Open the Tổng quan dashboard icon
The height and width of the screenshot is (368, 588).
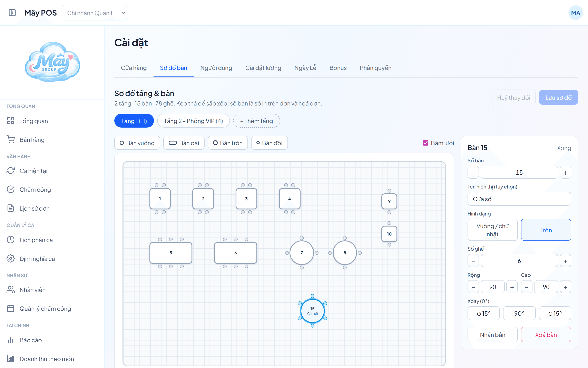10,121
